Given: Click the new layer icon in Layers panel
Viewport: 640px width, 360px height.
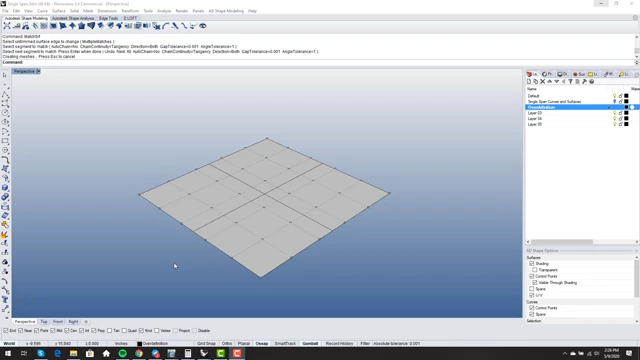Looking at the screenshot, I should click(x=529, y=82).
